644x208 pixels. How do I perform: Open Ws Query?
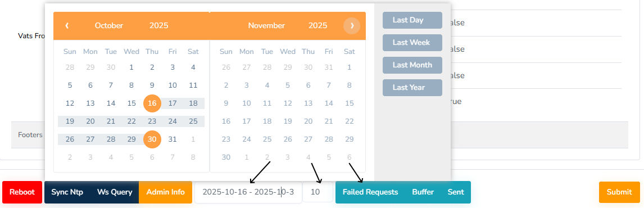[115, 192]
